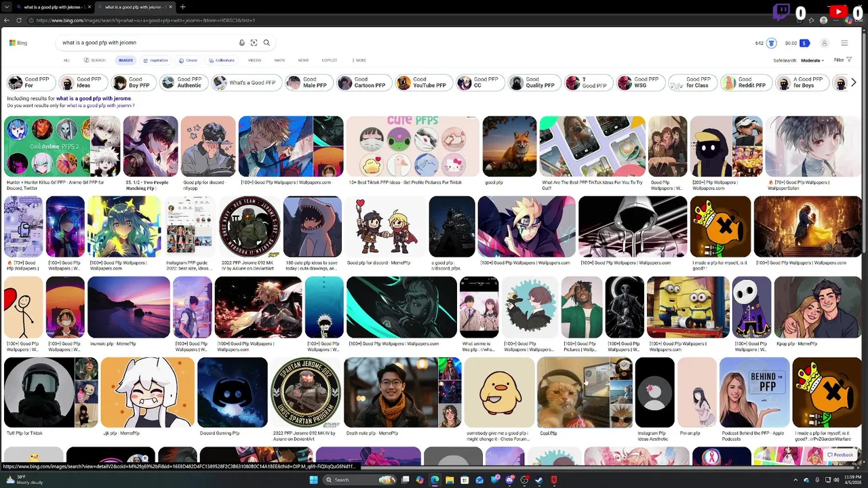The height and width of the screenshot is (488, 868).
Task: Click the YouTube overlay icon at top right
Action: tap(839, 12)
